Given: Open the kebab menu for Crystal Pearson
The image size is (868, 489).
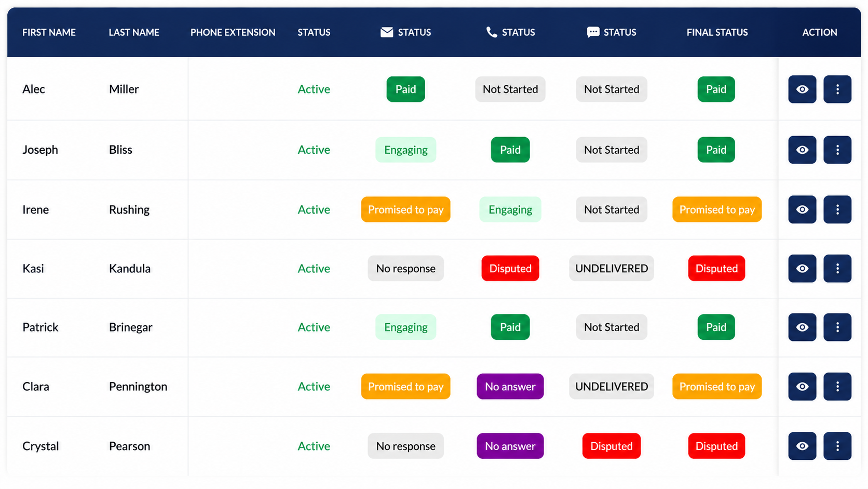Looking at the screenshot, I should click(837, 446).
